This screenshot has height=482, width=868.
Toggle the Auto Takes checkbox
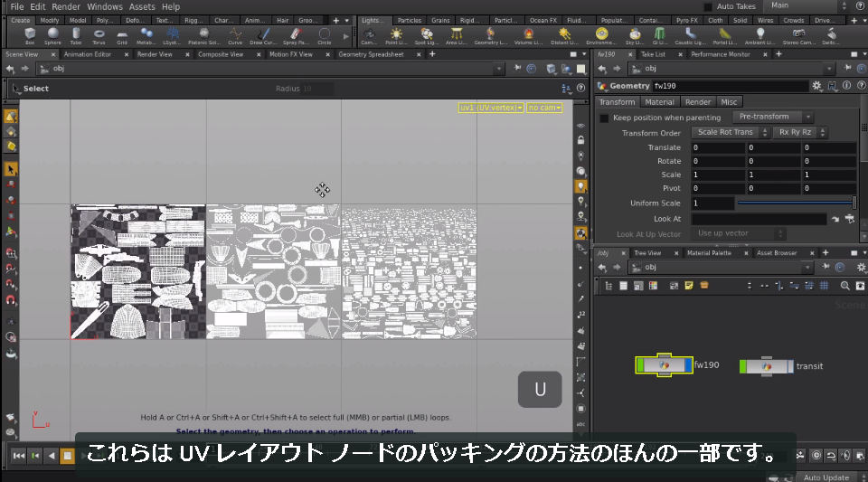(x=707, y=6)
